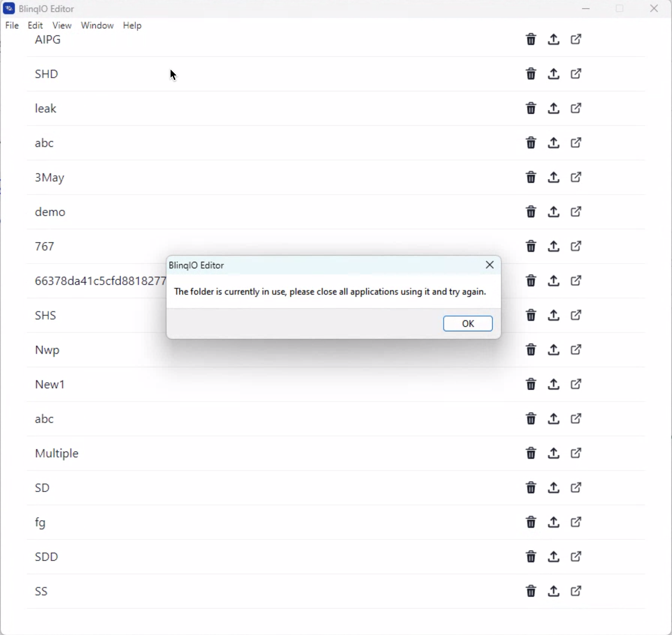
Task: Select the leak project name
Action: (x=46, y=109)
